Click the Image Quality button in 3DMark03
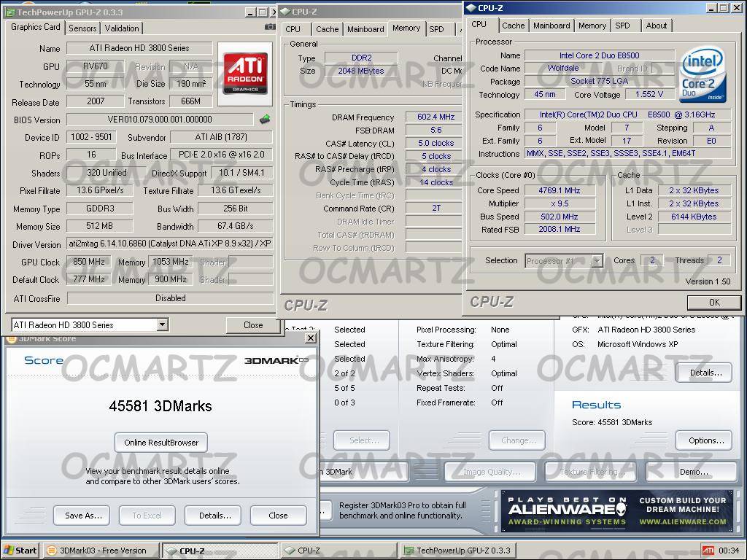747x560 pixels. click(x=491, y=472)
